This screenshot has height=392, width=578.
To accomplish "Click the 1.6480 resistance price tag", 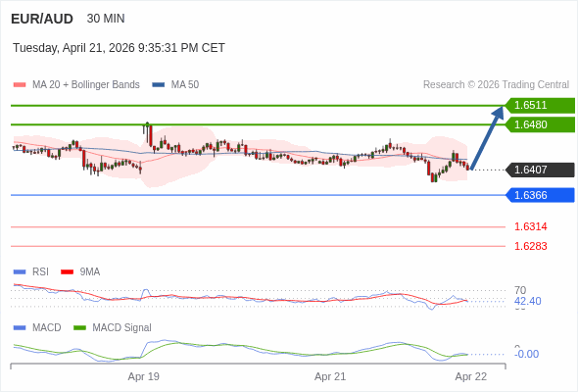I will 540,124.
